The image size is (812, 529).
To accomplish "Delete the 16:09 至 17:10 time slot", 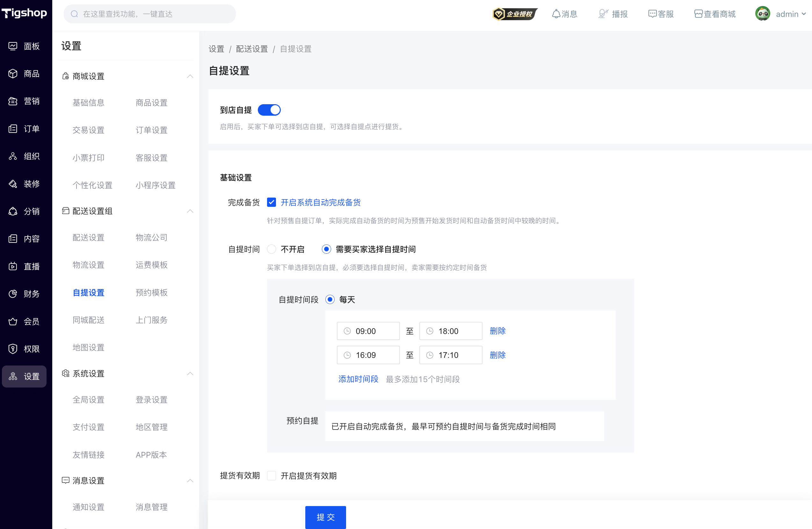I will 497,355.
